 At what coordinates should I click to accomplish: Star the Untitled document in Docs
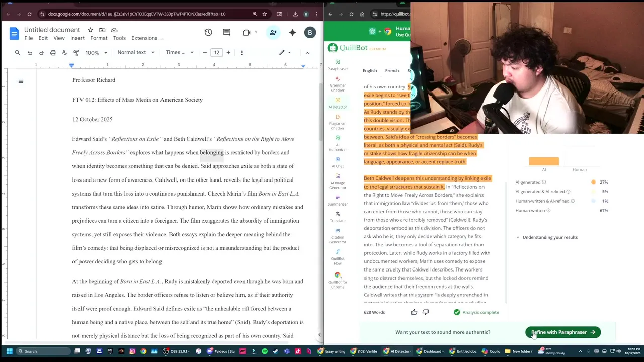coord(90,30)
